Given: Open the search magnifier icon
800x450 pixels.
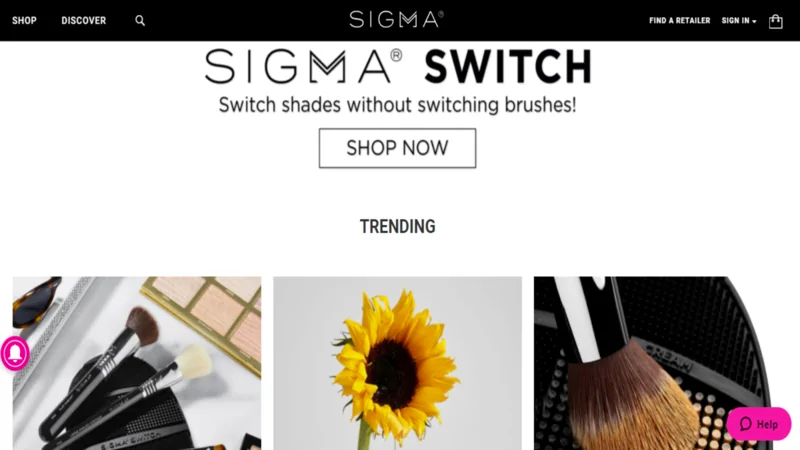Looking at the screenshot, I should click(x=140, y=21).
